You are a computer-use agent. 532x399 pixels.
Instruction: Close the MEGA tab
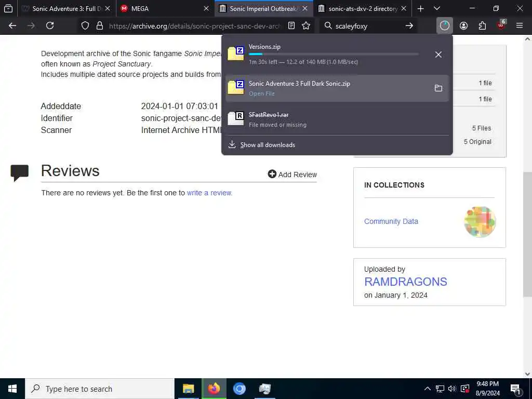click(x=206, y=8)
